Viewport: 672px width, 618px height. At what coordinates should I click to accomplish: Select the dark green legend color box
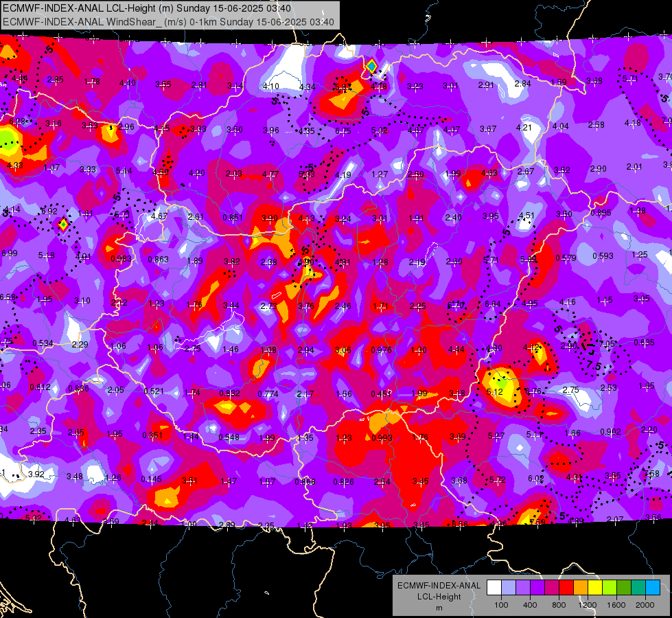pos(624,587)
